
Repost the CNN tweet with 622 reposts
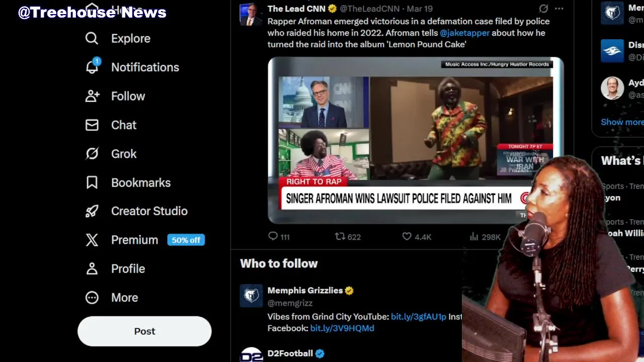340,236
